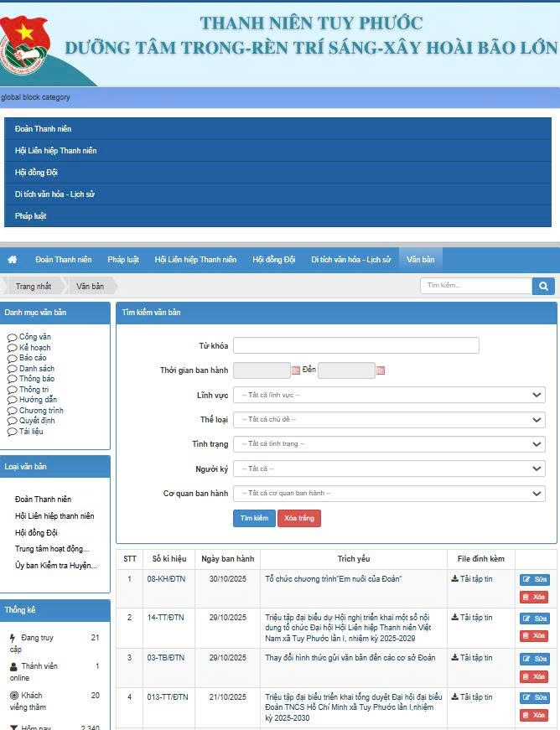Viewport: 560px width, 730px height.
Task: Click the magnifier search button
Action: coord(543,286)
